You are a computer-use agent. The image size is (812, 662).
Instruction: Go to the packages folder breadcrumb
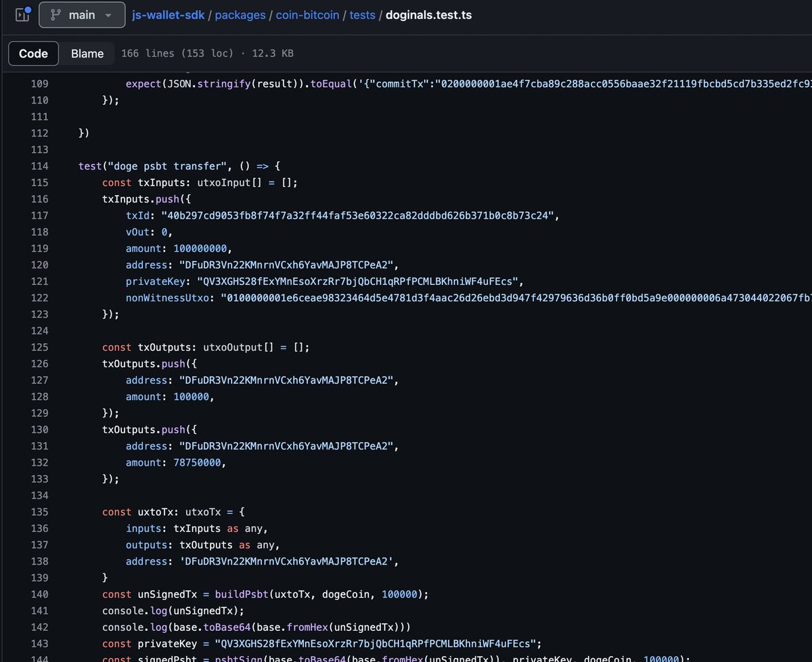coord(240,14)
